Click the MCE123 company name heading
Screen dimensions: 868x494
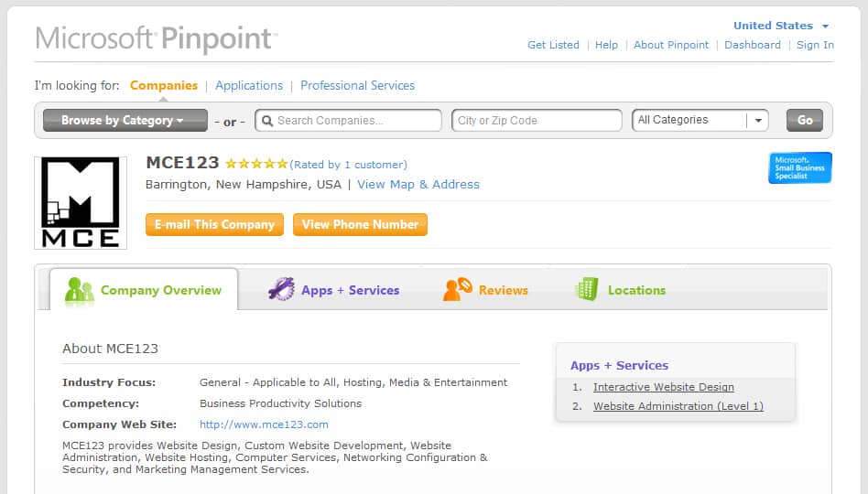pyautogui.click(x=183, y=163)
